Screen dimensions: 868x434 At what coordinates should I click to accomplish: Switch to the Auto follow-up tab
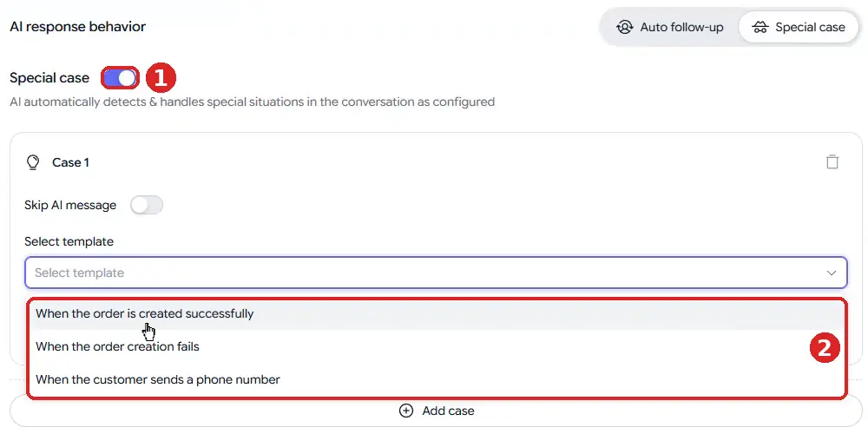pos(670,27)
